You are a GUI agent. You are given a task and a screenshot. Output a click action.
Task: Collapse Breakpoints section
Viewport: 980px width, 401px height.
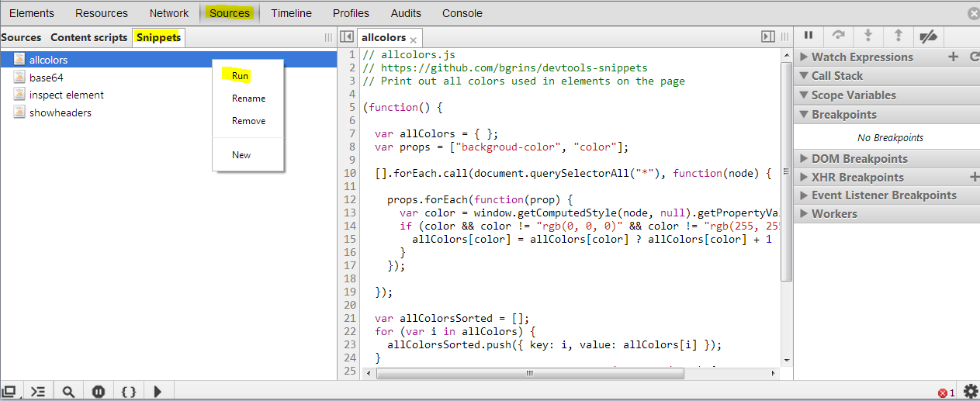click(x=804, y=114)
